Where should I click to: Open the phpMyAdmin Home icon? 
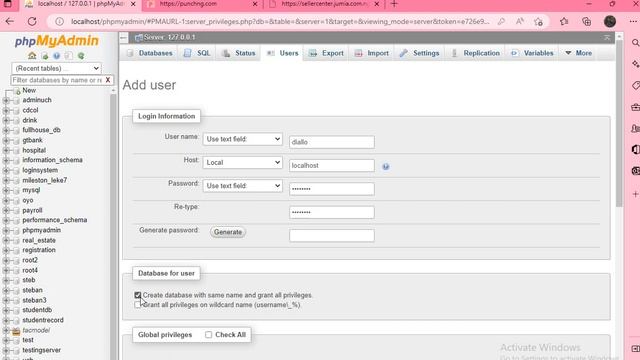tap(32, 56)
